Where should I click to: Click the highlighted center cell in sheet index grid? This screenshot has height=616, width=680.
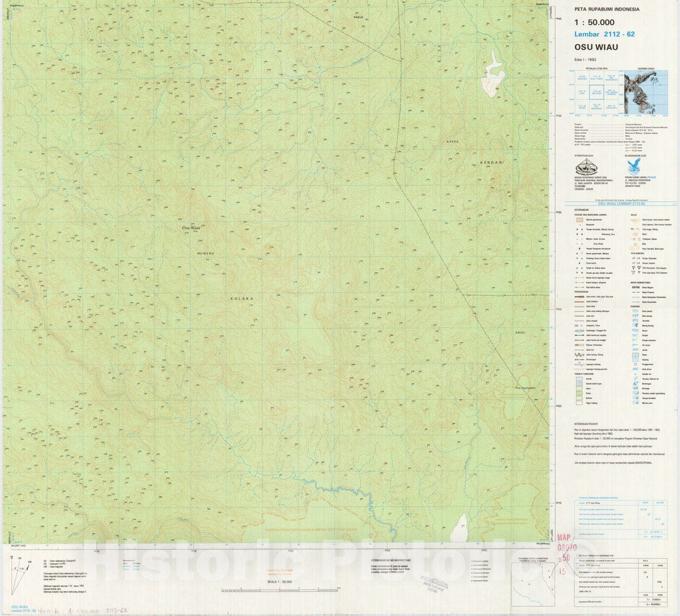(x=597, y=92)
